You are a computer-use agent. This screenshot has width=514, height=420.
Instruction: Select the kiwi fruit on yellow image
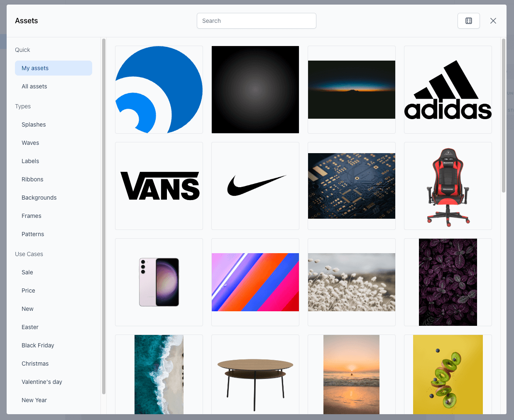pos(448,374)
